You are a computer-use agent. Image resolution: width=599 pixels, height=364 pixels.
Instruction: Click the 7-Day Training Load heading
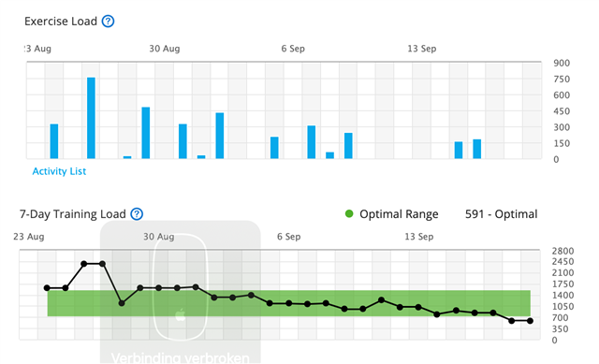point(73,214)
